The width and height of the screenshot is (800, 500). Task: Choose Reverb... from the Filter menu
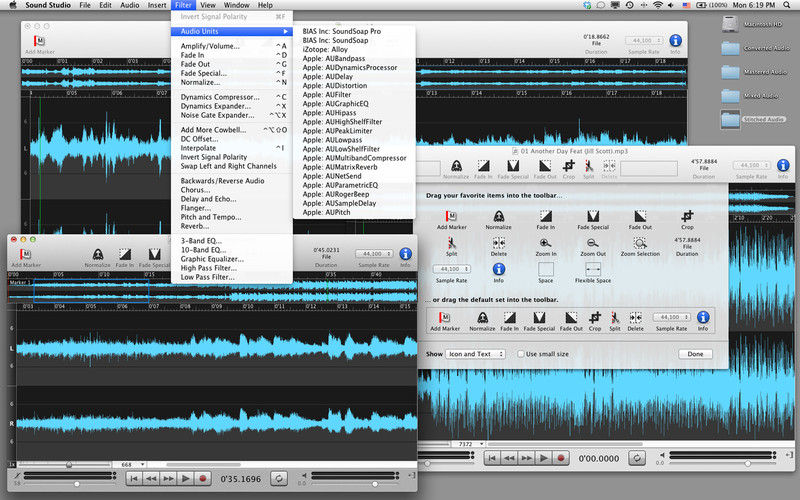(232, 226)
